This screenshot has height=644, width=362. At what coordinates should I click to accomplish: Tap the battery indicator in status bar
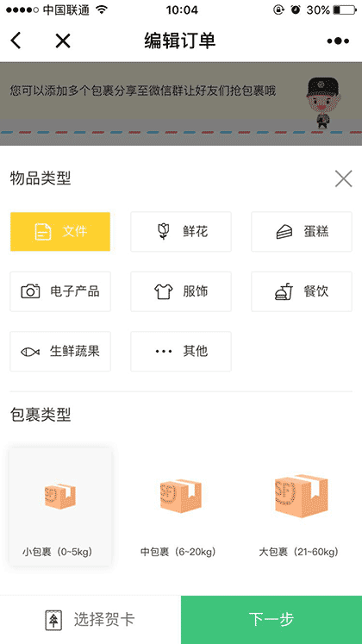coord(345,9)
